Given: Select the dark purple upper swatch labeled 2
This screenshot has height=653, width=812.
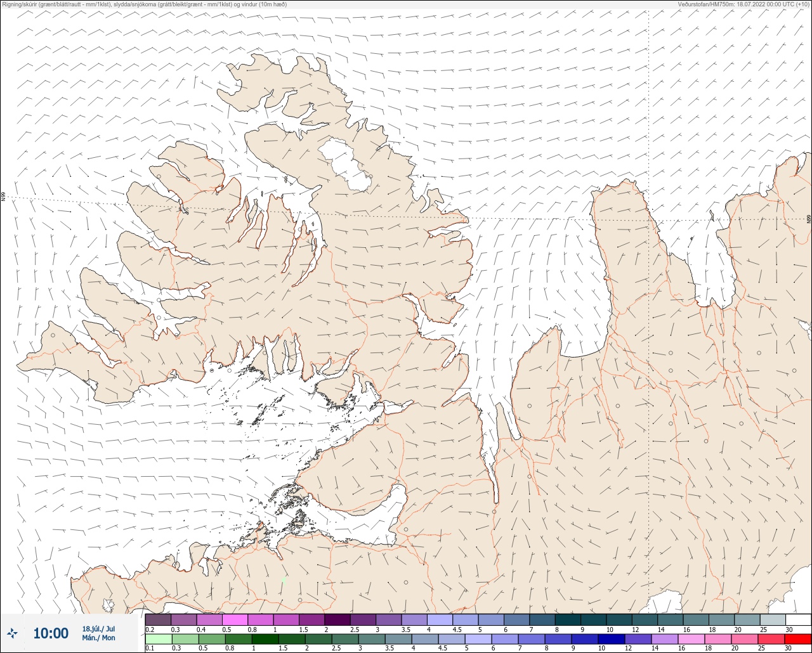Looking at the screenshot, I should [337, 619].
